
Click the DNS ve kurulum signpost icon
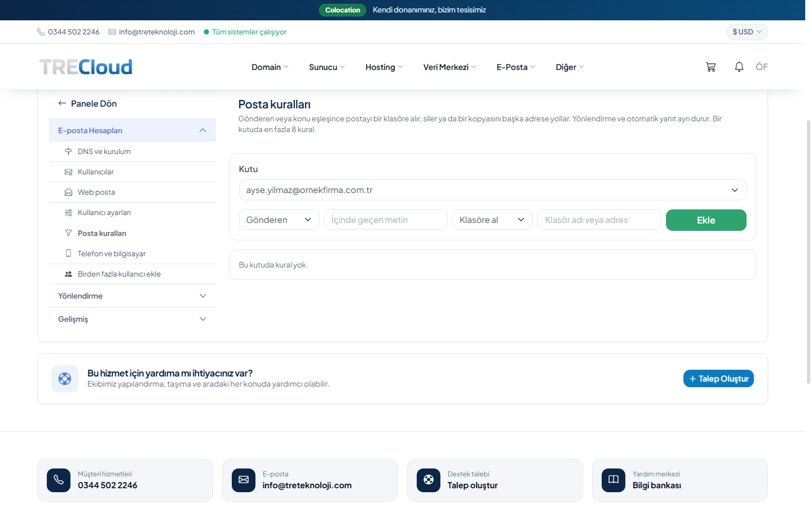pos(68,151)
